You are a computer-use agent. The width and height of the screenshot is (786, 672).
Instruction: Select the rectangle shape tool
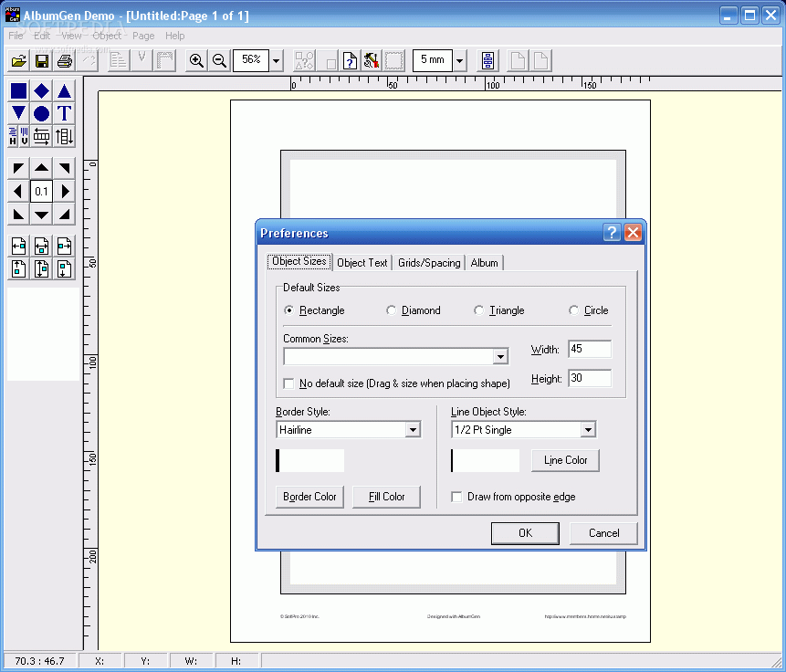[x=18, y=91]
